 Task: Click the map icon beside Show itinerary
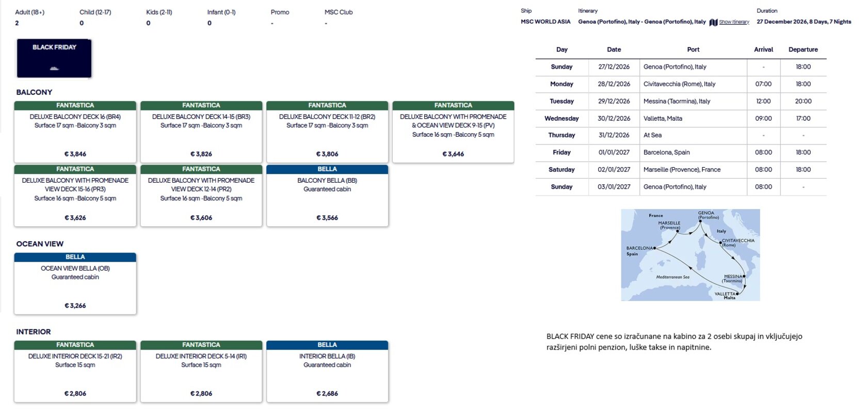click(x=713, y=22)
